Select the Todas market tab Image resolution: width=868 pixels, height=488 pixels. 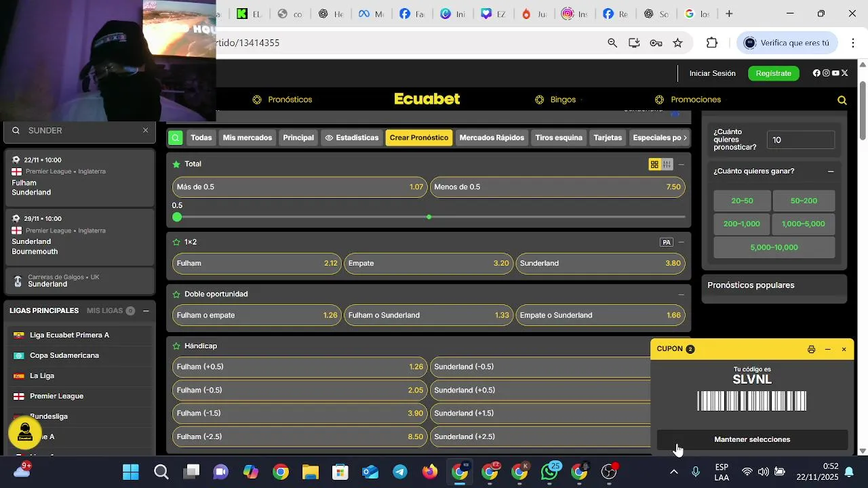pyautogui.click(x=201, y=138)
